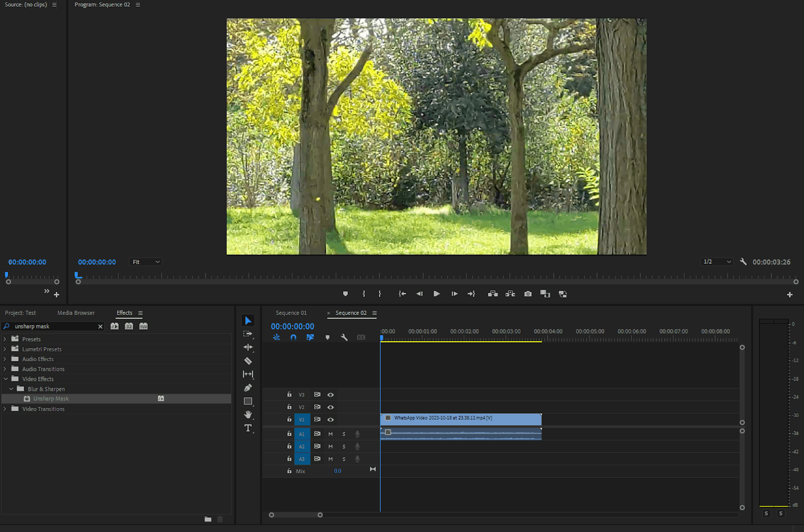Expand the Presets folder
The width and height of the screenshot is (804, 532).
(x=5, y=339)
